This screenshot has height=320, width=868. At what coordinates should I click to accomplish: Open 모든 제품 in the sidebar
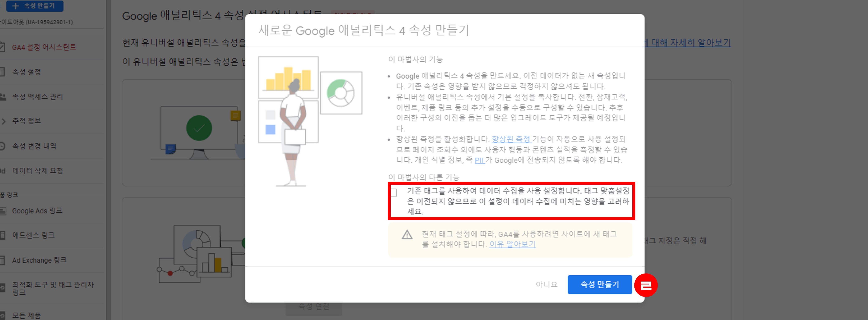26,316
